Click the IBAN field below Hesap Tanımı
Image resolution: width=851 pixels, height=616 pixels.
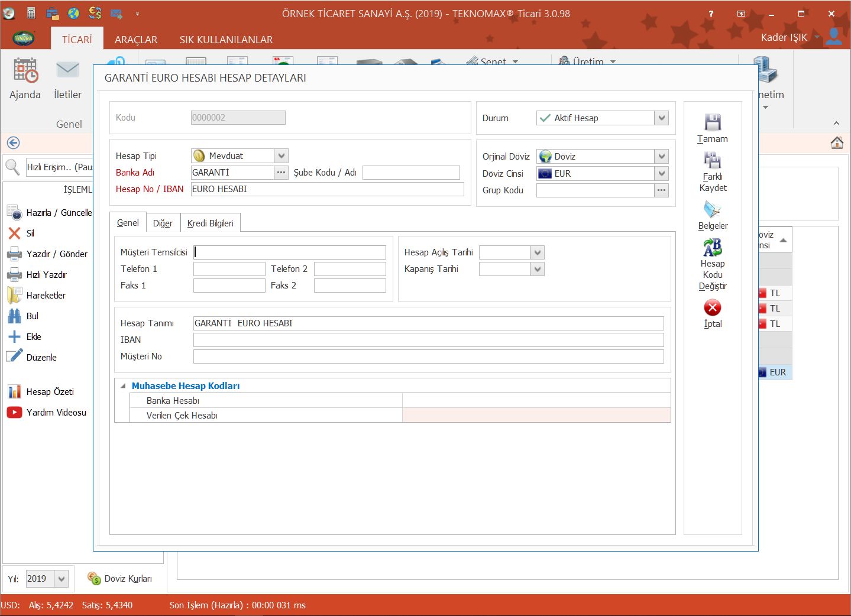[x=429, y=340]
